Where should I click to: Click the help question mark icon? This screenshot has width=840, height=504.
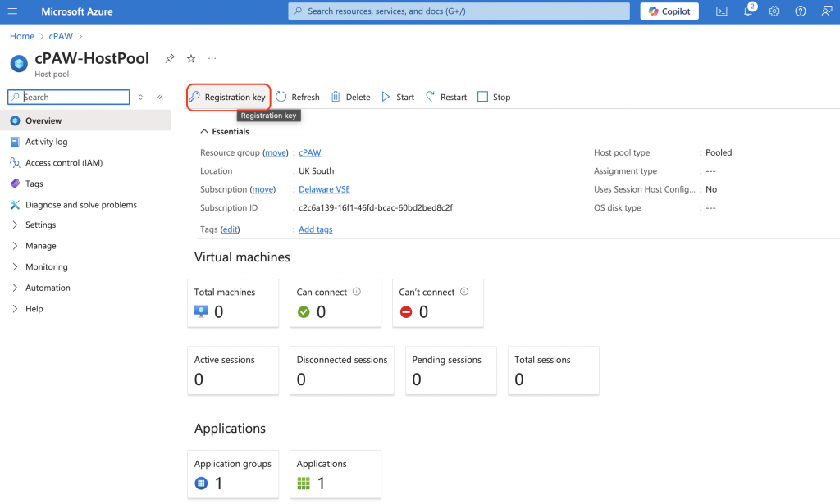click(801, 11)
